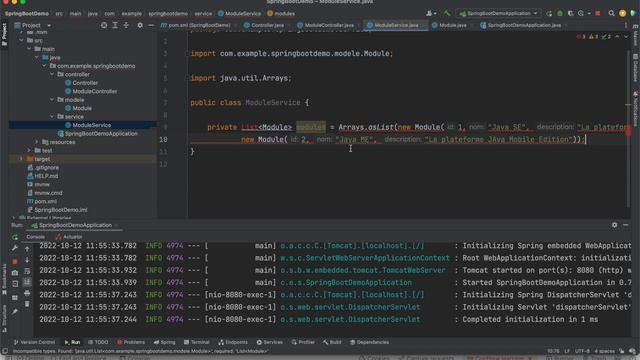Open the Dependencies tool window
Viewport: 640px width, 360px height.
[369, 342]
